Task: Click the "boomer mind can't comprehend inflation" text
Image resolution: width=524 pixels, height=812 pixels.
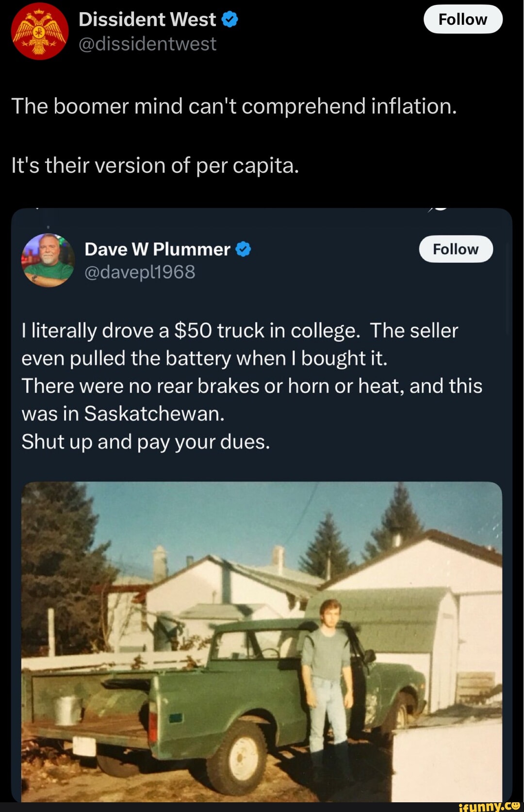Action: click(234, 106)
